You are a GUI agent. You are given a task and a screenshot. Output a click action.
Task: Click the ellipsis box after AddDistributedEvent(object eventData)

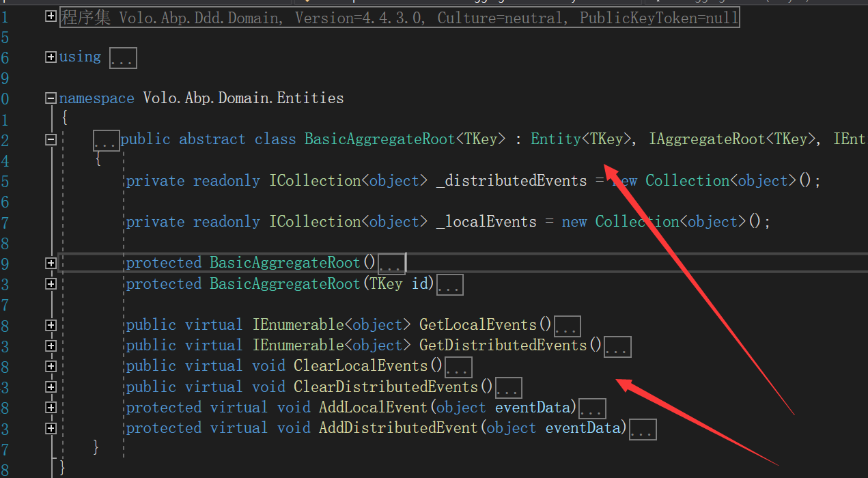643,430
